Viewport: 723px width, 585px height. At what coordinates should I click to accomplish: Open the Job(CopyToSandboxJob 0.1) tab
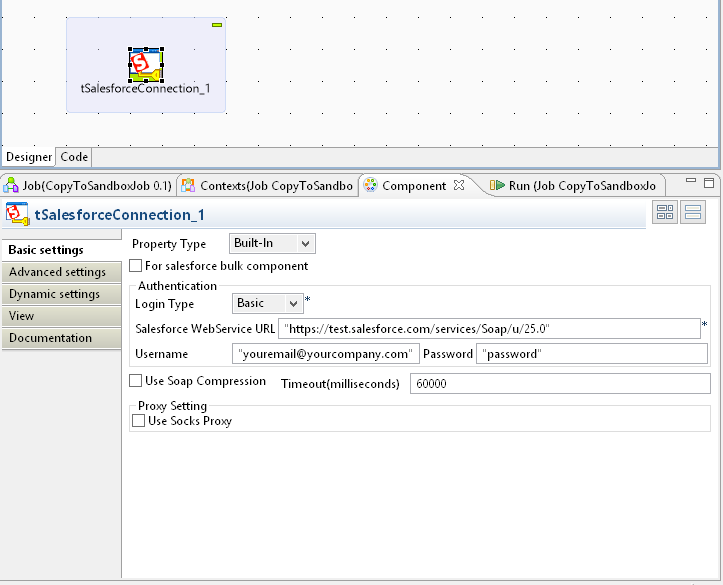(89, 186)
